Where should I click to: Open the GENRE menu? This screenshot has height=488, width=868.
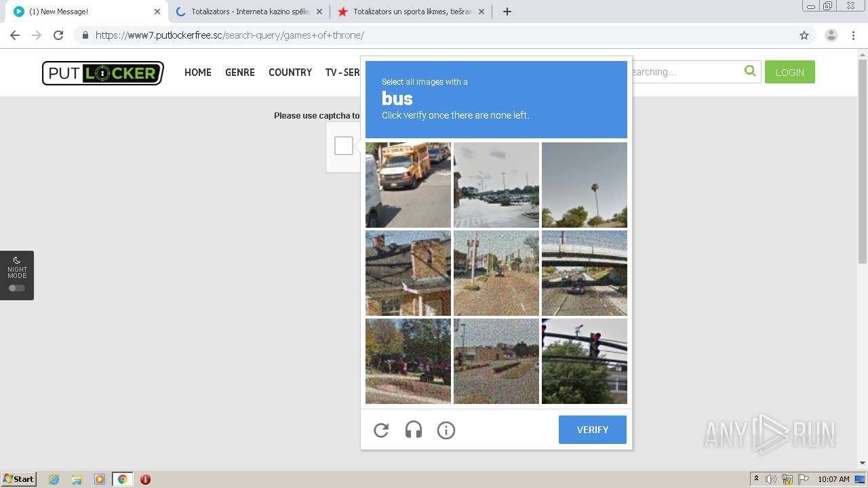(x=240, y=73)
